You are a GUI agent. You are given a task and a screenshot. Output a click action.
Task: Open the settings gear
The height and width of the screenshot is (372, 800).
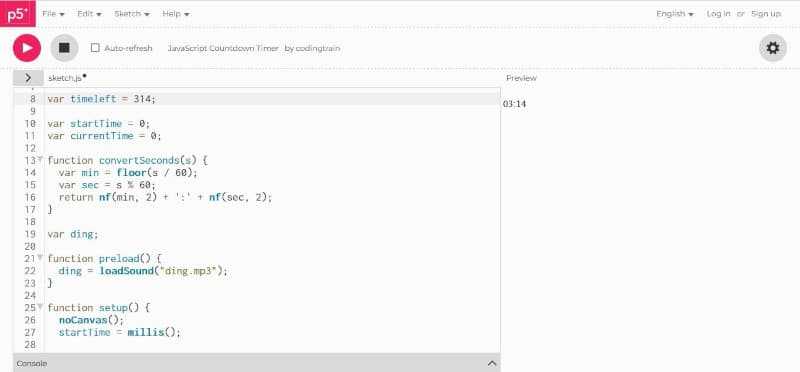[773, 48]
